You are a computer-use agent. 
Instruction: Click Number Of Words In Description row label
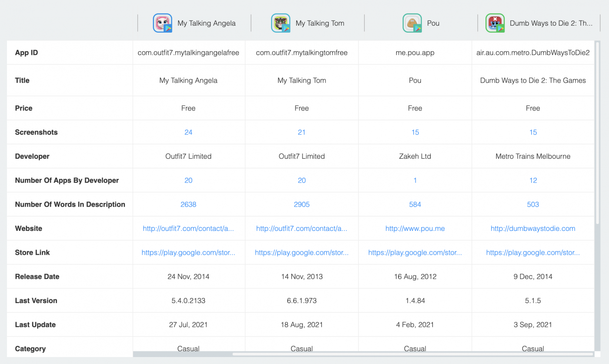pos(70,204)
